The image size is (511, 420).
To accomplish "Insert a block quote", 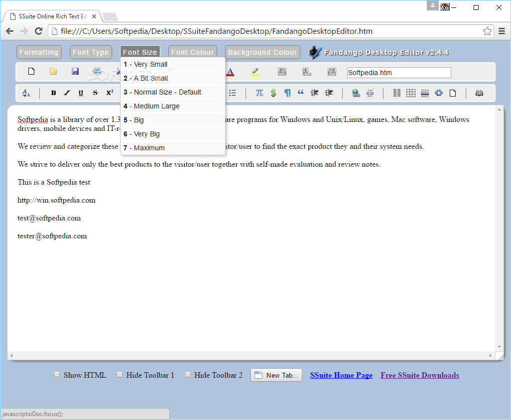I will 300,93.
